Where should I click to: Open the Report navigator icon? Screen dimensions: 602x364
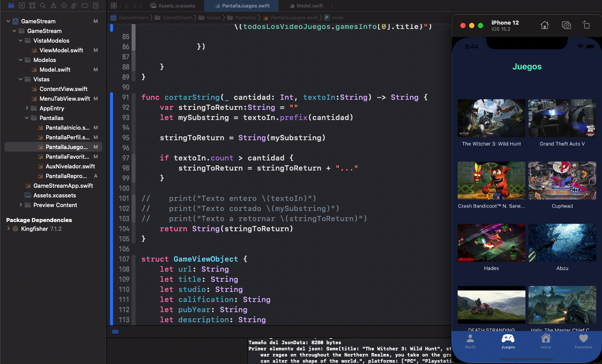point(95,6)
